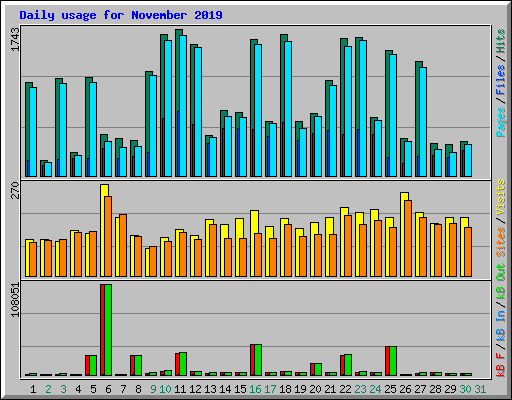The width and height of the screenshot is (512, 400).
Task: Click day 26 on the x-axis
Action: (x=405, y=389)
